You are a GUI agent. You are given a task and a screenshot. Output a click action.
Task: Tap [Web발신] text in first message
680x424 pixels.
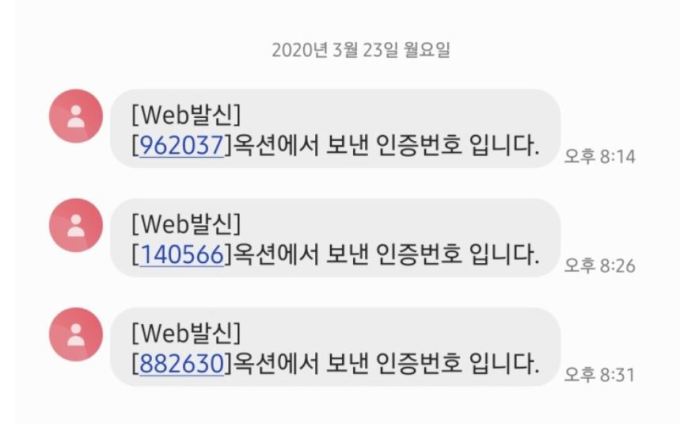186,115
